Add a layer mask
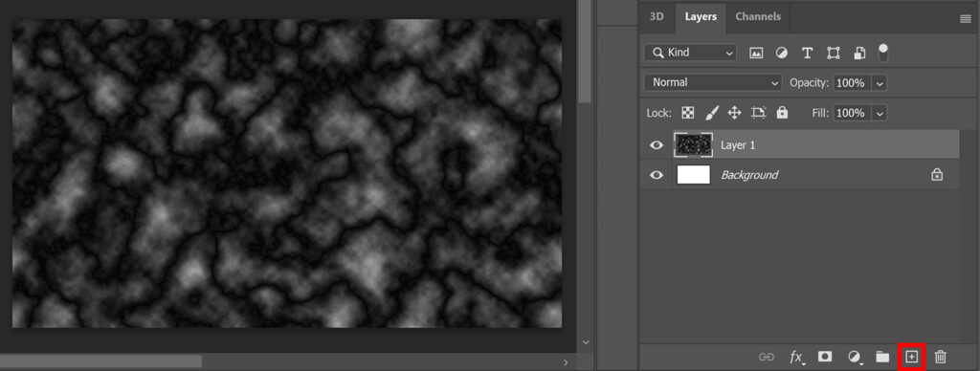The image size is (980, 371). coord(825,356)
